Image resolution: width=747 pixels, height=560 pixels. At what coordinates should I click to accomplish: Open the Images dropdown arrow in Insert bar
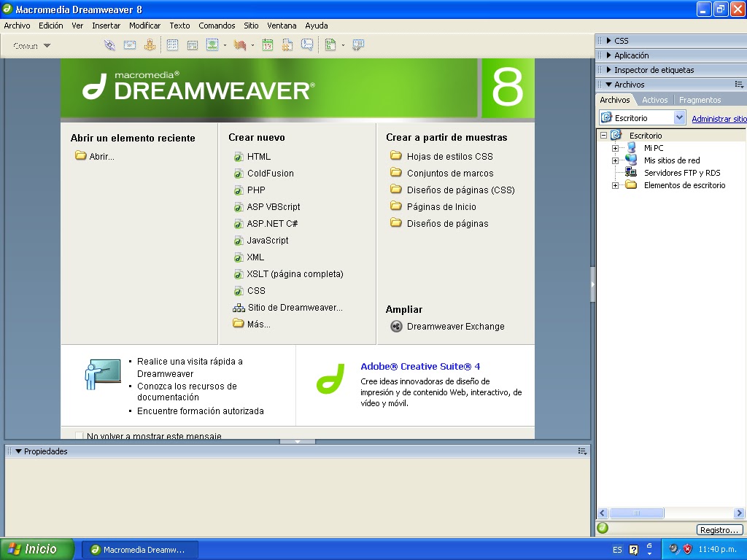pyautogui.click(x=225, y=46)
